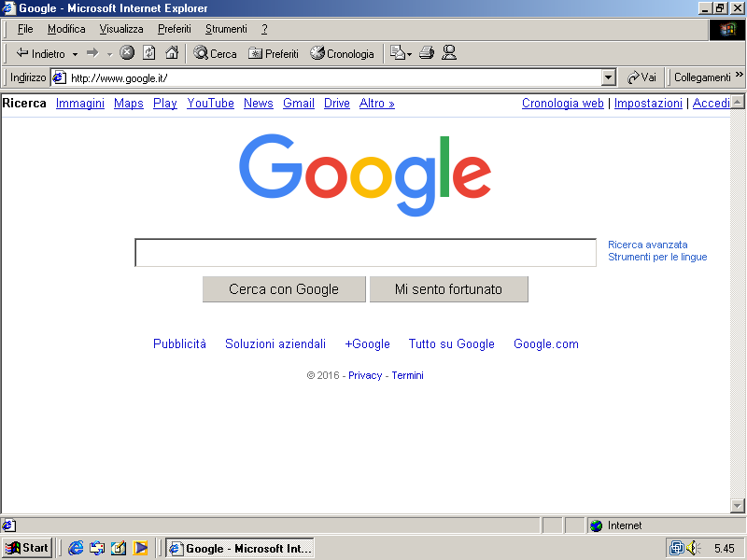Open the File menu
Viewport: 747px width, 560px height.
click(x=25, y=29)
